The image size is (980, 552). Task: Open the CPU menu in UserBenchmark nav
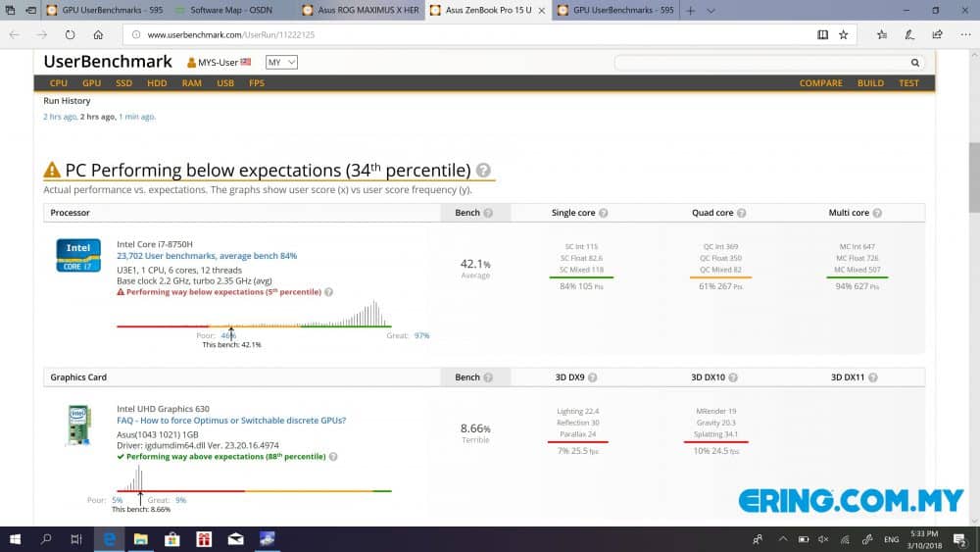pos(58,83)
